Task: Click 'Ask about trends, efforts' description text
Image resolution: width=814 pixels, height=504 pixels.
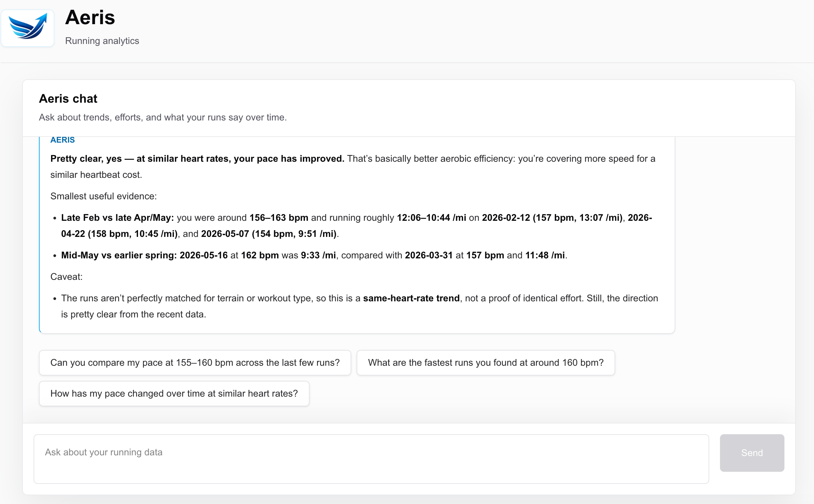Action: (163, 117)
